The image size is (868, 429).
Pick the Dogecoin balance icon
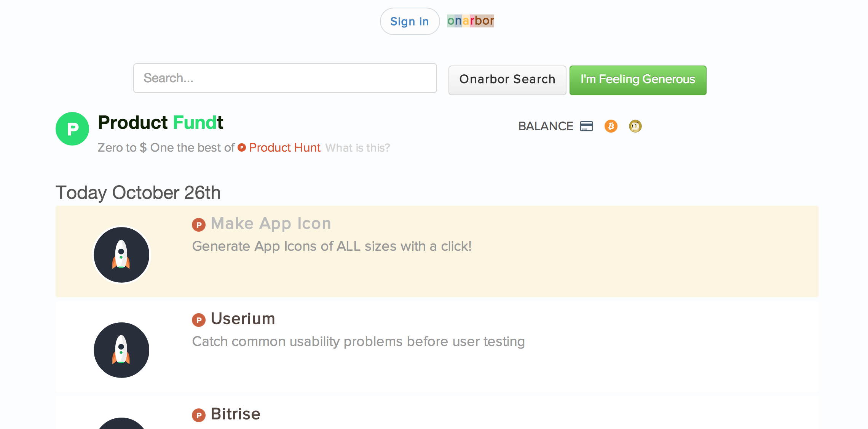(x=635, y=126)
